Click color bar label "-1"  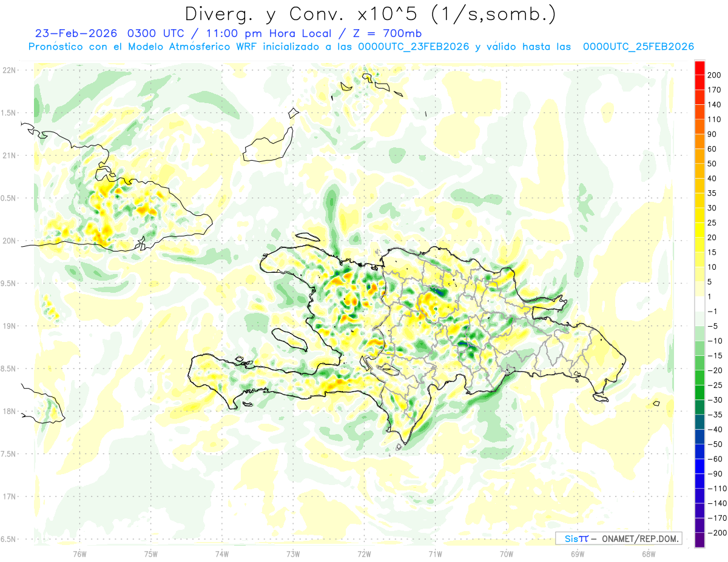tap(713, 312)
